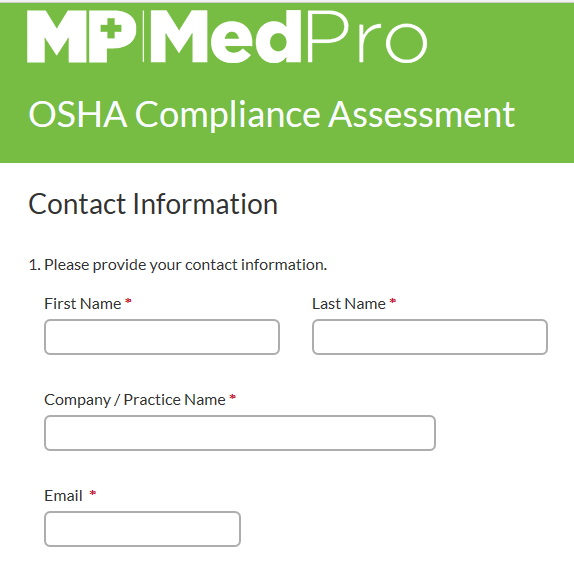Click the red asterisk next to Email
This screenshot has height=566, width=574.
click(93, 494)
